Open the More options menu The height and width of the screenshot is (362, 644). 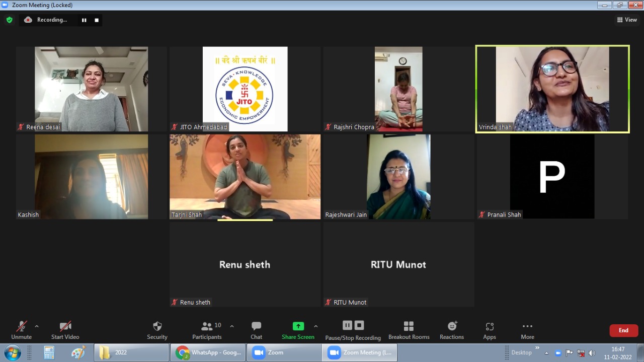click(527, 326)
